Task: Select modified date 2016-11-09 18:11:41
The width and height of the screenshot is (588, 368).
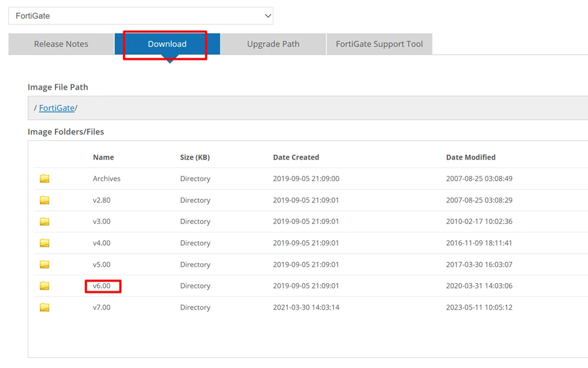Action: (x=479, y=243)
